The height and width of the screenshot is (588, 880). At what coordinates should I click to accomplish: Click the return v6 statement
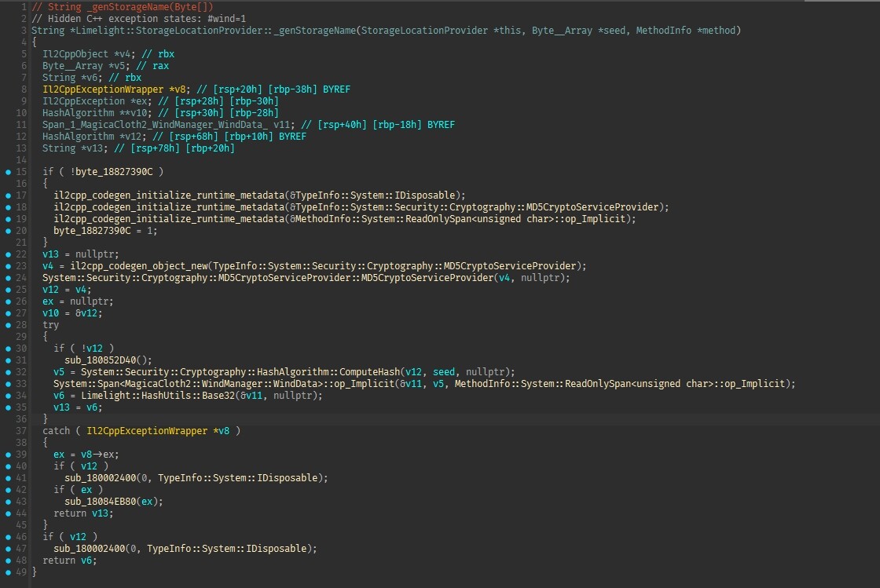(x=70, y=561)
